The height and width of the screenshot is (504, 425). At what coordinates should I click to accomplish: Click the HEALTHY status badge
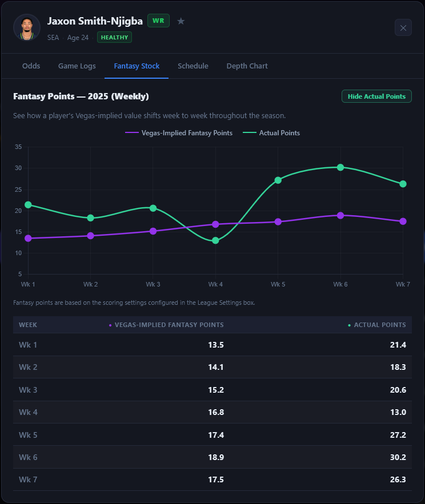pyautogui.click(x=114, y=37)
